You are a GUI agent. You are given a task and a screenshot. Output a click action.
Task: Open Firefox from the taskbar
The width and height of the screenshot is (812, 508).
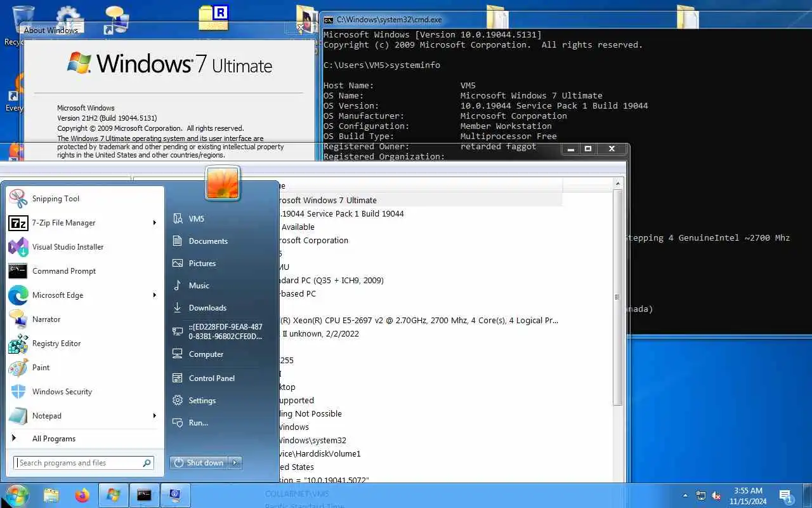82,495
